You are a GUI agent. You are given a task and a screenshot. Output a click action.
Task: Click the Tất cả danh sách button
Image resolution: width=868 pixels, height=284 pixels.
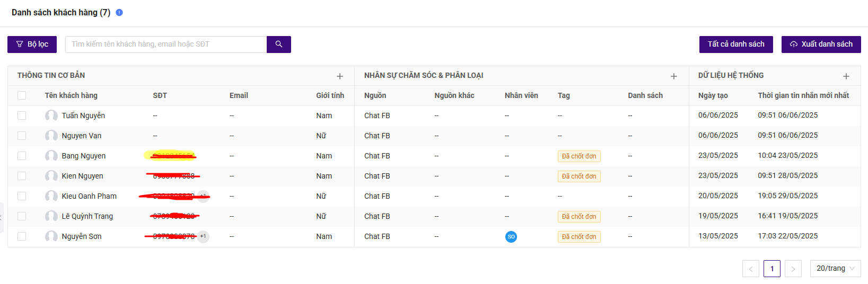click(x=736, y=45)
